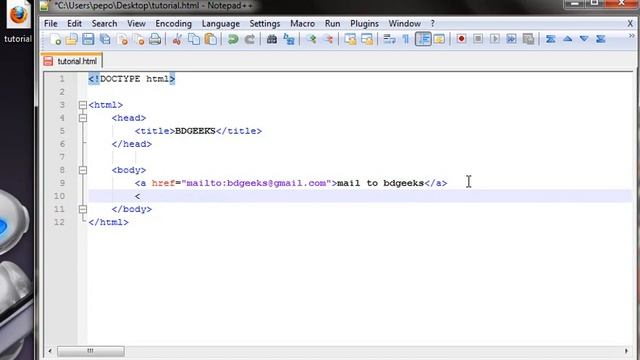Click the DOCTYPE declaration on line 1
The height and width of the screenshot is (360, 640).
(x=132, y=79)
